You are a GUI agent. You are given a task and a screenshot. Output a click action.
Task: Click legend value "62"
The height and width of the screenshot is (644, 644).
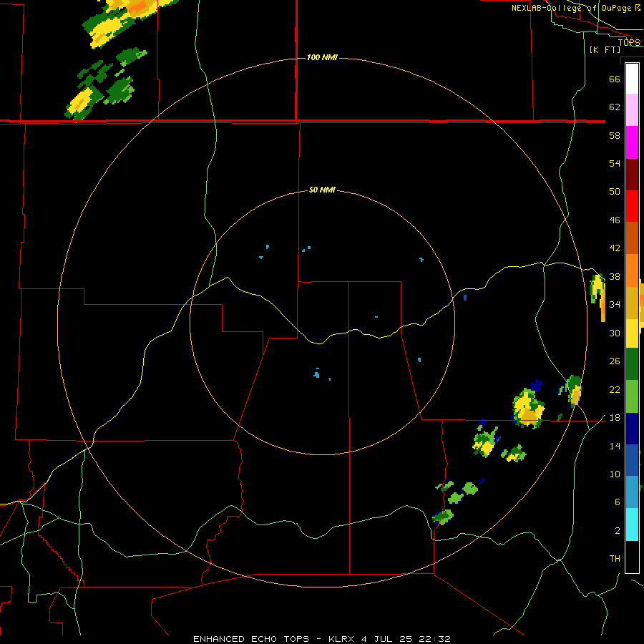pos(615,107)
